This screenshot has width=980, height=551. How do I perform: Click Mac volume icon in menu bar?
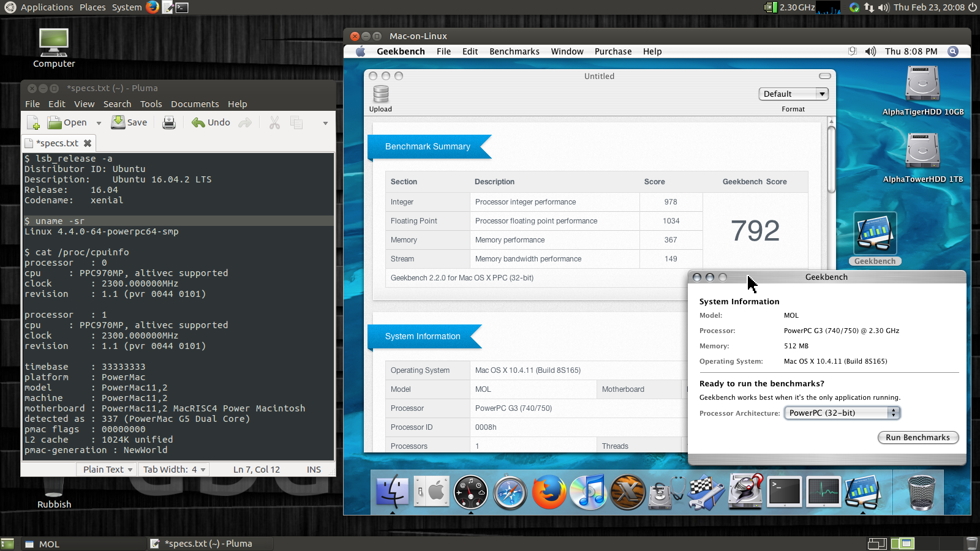[x=870, y=51]
